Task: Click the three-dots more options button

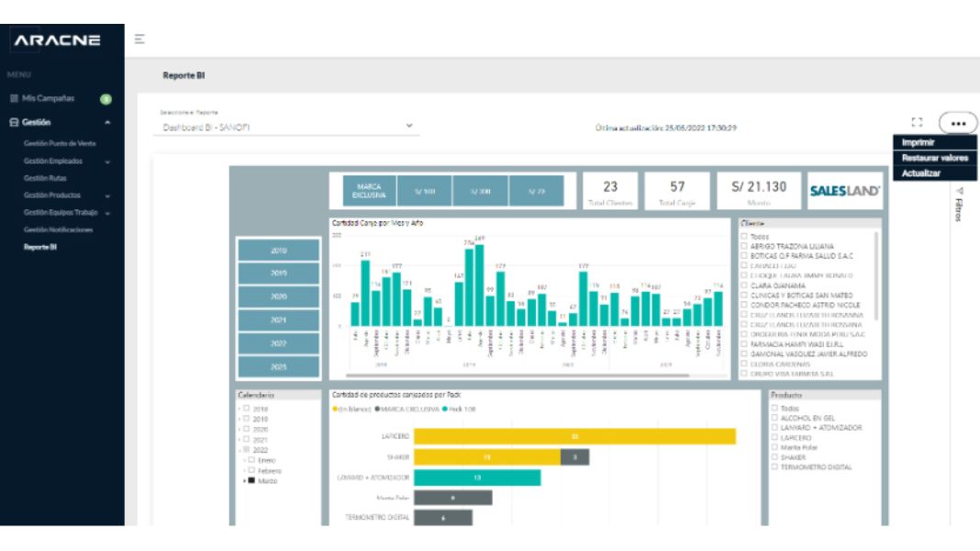Action: 957,123
